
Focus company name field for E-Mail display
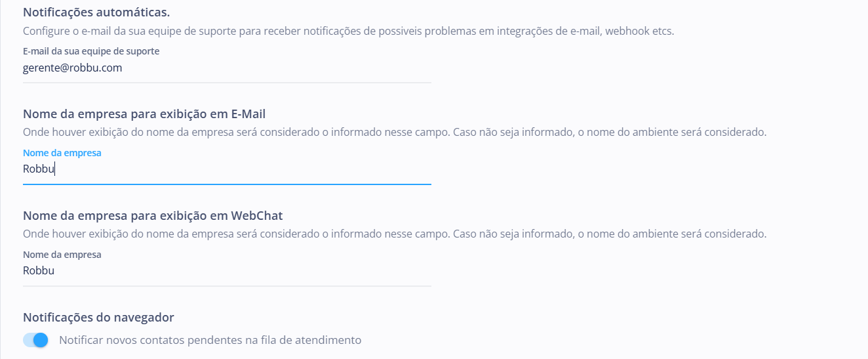coord(227,169)
